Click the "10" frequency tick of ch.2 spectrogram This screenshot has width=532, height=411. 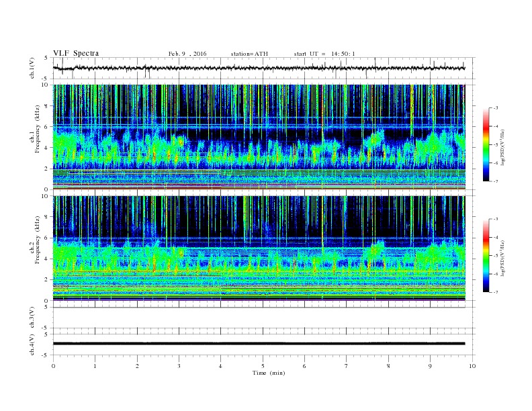(x=45, y=196)
